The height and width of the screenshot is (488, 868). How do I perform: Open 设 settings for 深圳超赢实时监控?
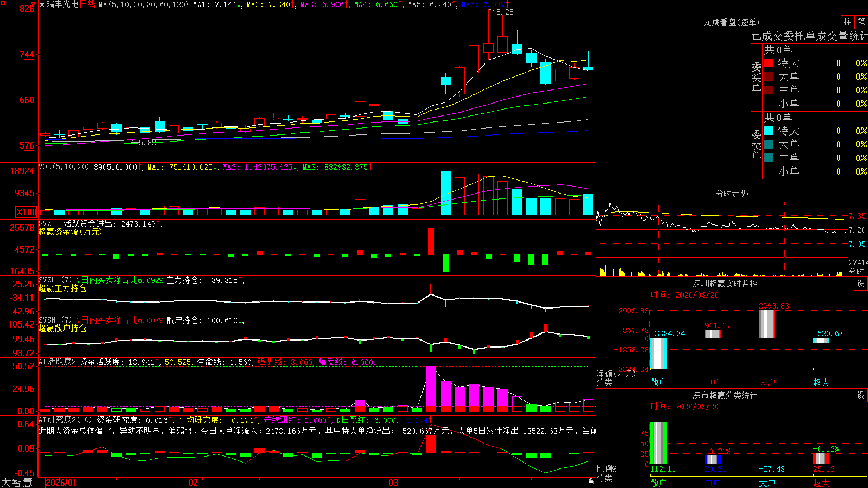(x=860, y=284)
